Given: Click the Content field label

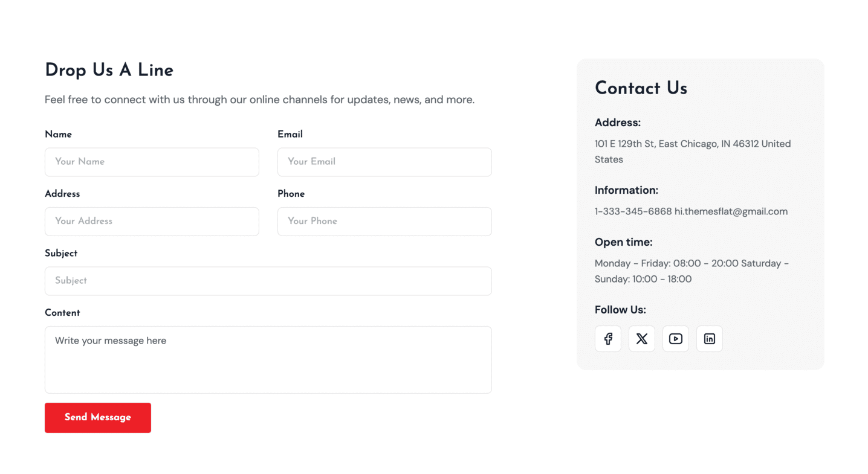Looking at the screenshot, I should (62, 313).
